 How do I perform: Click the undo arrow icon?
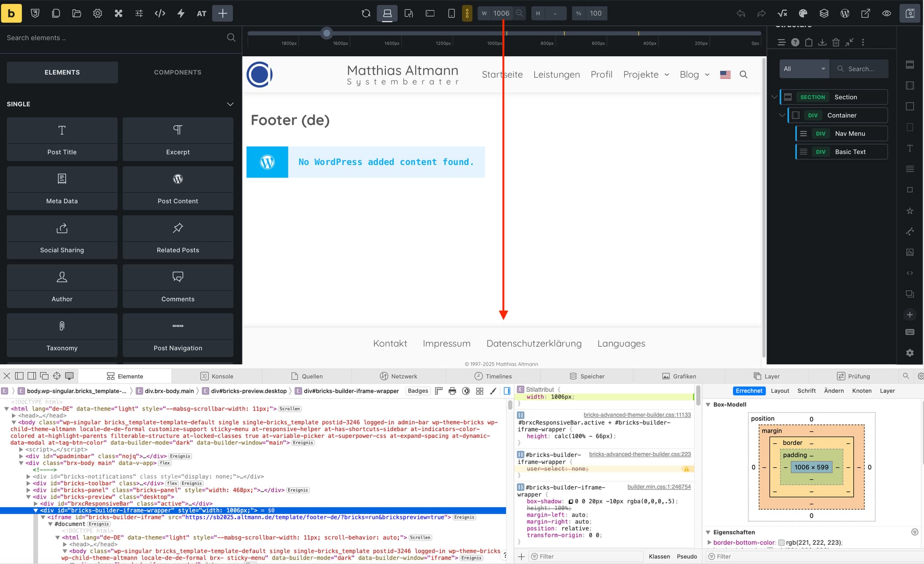741,13
